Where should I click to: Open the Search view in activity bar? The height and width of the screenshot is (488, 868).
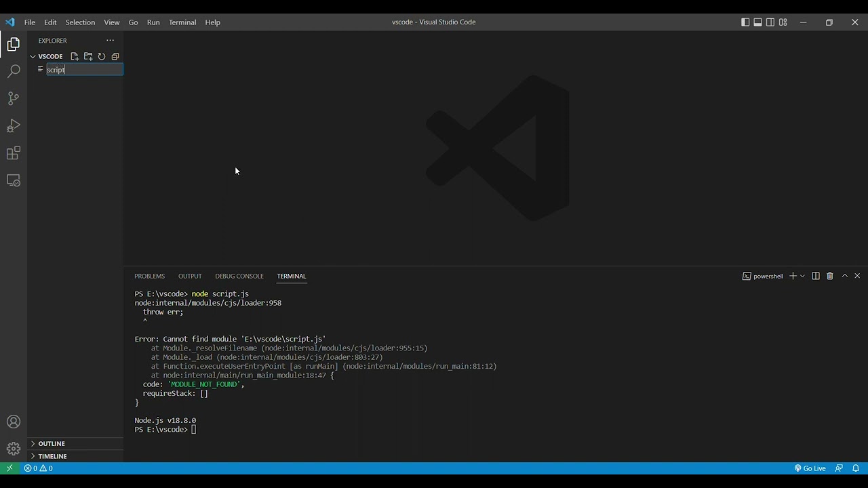coord(14,71)
